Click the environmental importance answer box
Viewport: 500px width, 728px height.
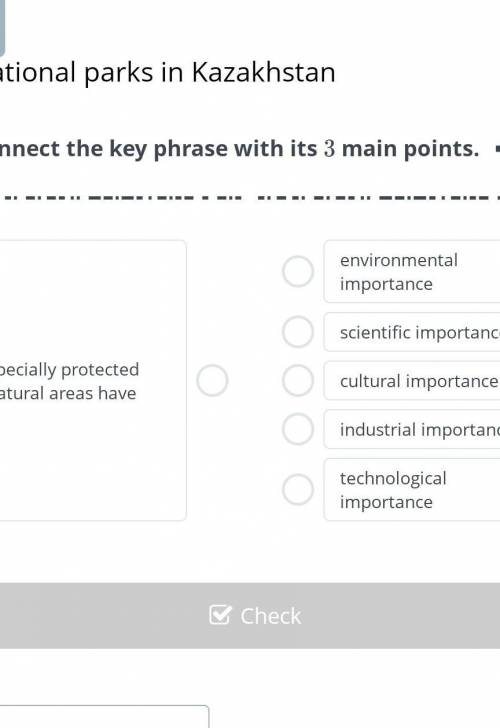[x=412, y=272]
